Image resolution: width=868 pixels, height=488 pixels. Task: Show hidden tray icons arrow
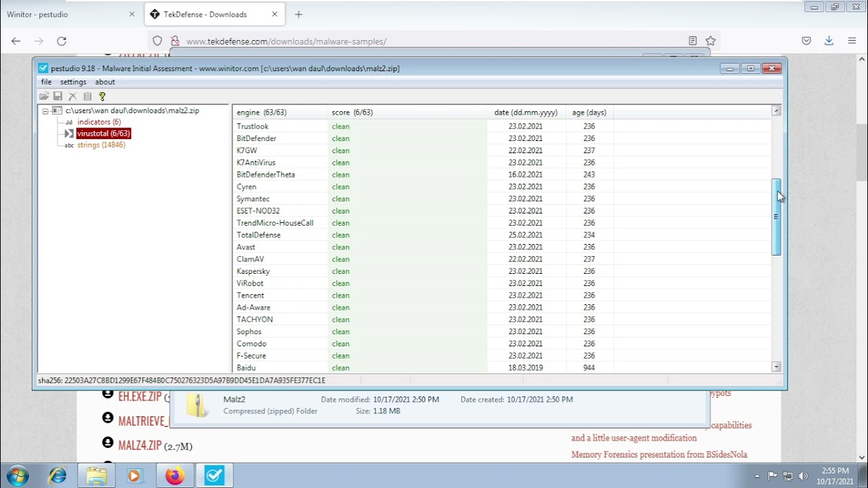pyautogui.click(x=757, y=476)
